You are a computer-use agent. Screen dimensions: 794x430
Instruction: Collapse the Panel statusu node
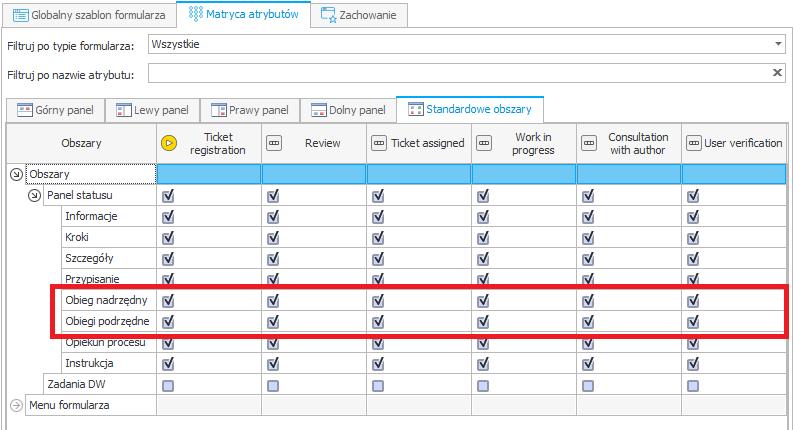(34, 196)
